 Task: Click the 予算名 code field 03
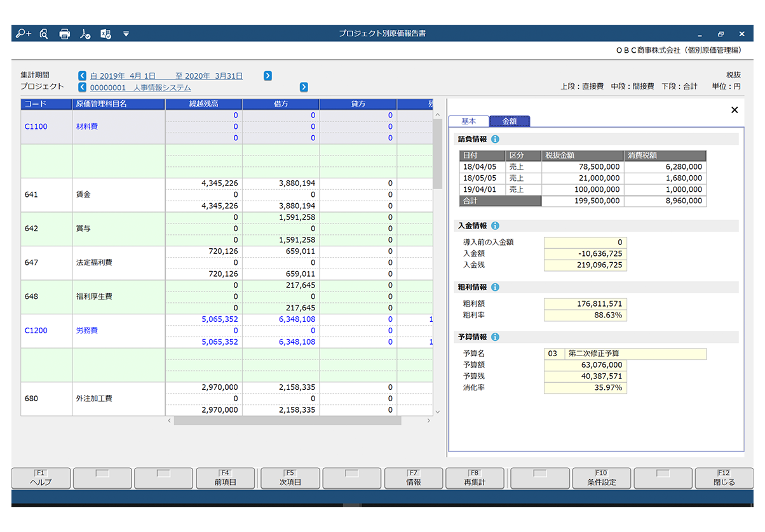tap(553, 354)
